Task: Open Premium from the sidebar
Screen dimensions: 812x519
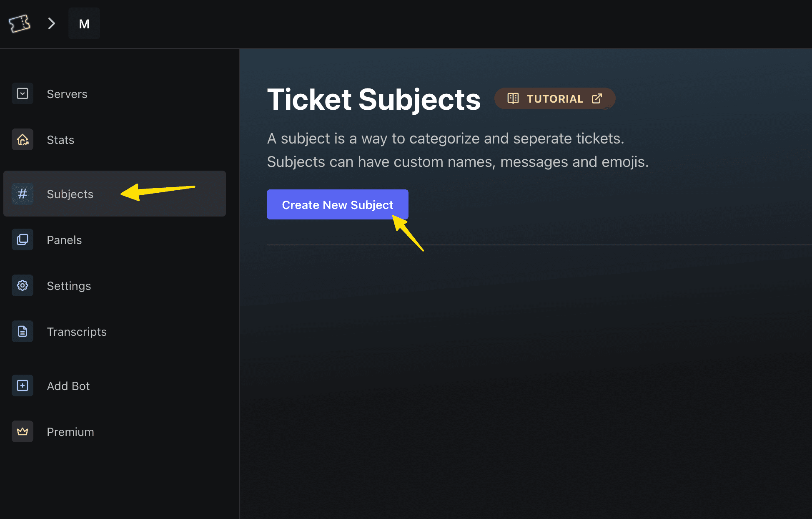Action: pos(70,432)
